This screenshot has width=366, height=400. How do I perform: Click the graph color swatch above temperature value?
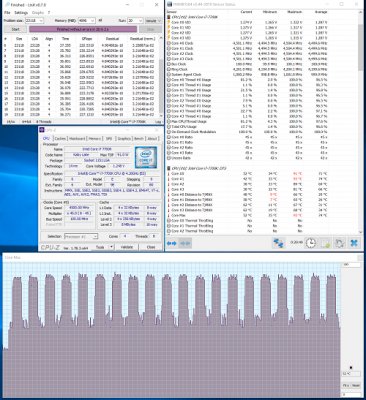click(351, 368)
